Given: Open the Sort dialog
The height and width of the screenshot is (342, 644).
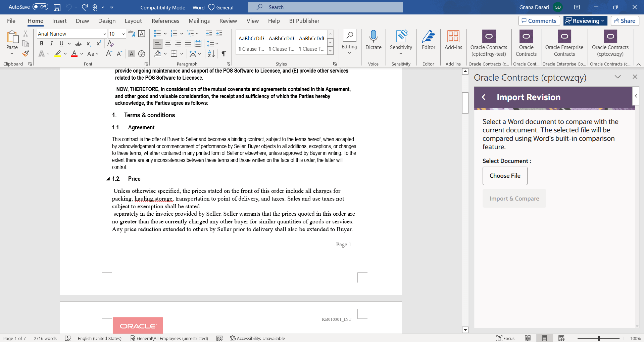Looking at the screenshot, I should coord(210,54).
